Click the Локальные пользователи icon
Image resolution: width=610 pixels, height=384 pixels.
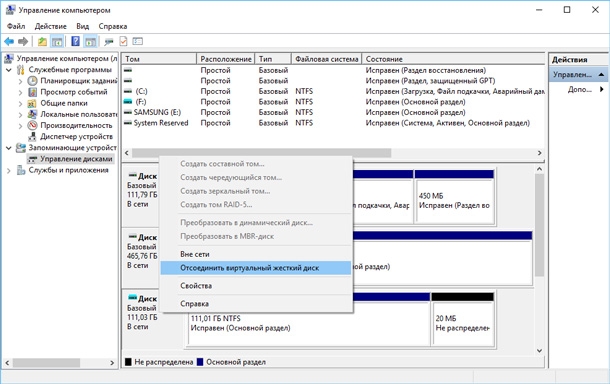(32, 114)
